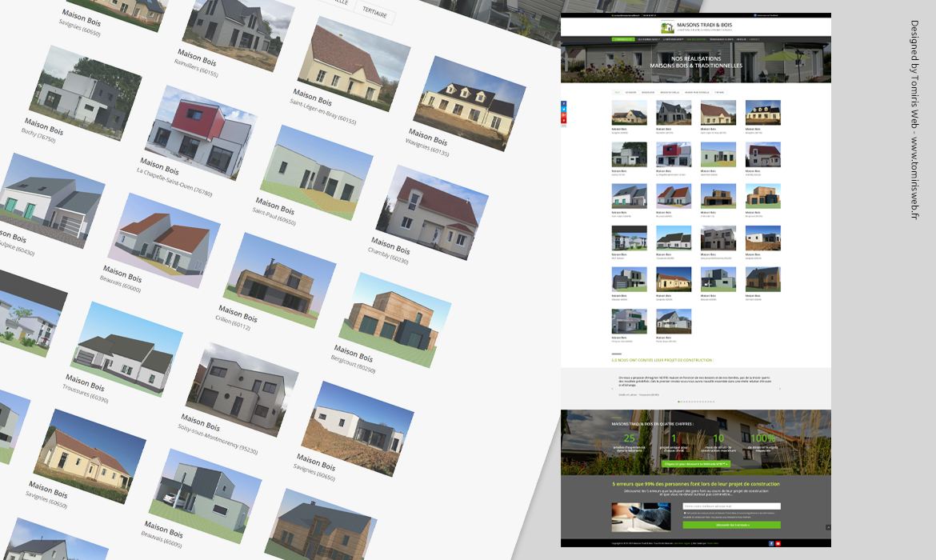Select 'Maison Bois' filter tab in flat page
936x560 pixels.
click(x=648, y=93)
